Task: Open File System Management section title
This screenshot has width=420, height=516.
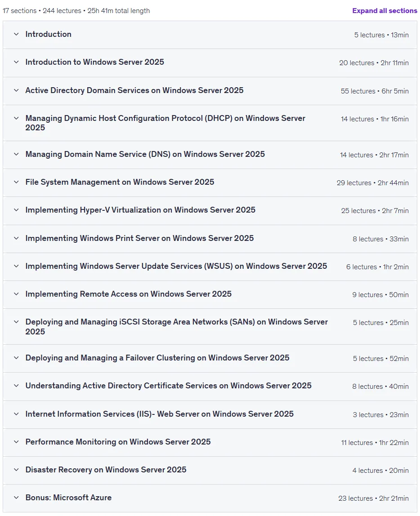Action: point(120,182)
